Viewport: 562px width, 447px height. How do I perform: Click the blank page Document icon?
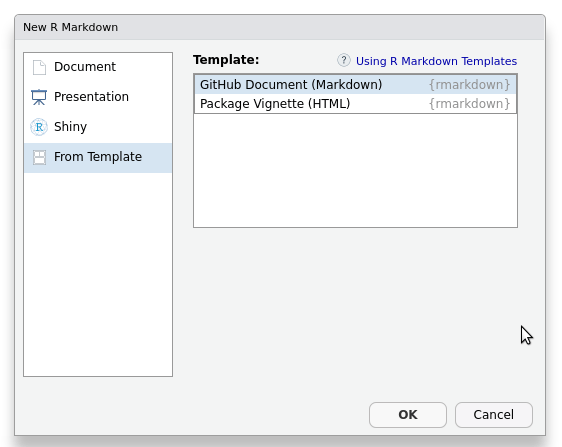click(39, 67)
